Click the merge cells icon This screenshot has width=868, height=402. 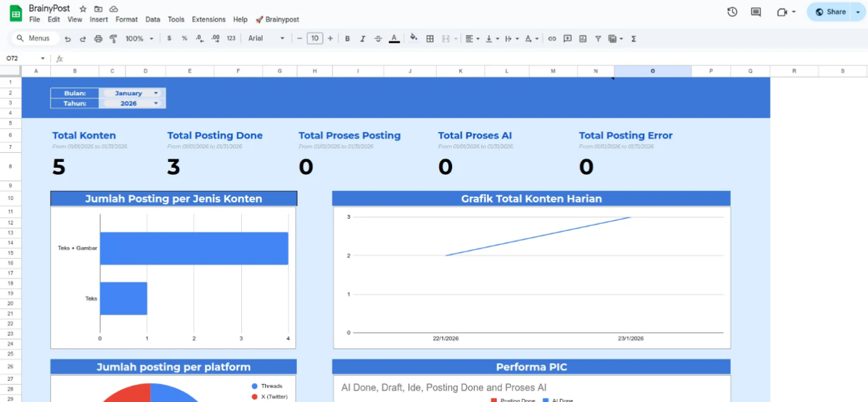point(446,39)
